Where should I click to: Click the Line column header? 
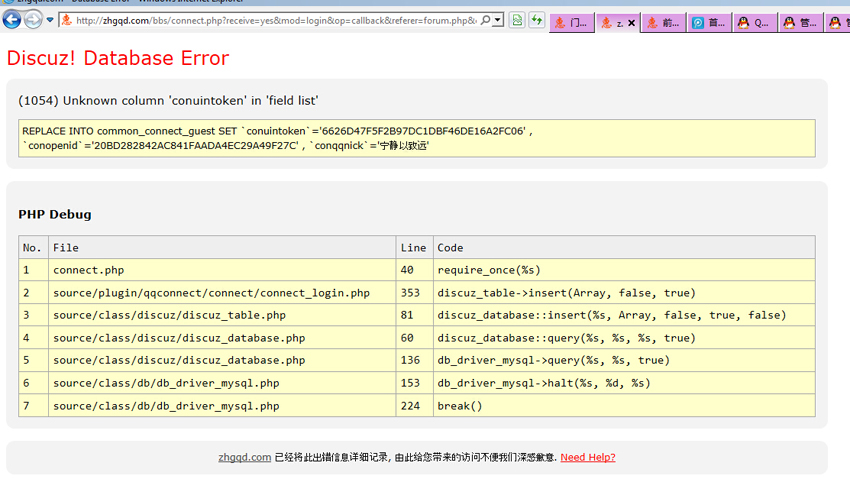(x=414, y=247)
